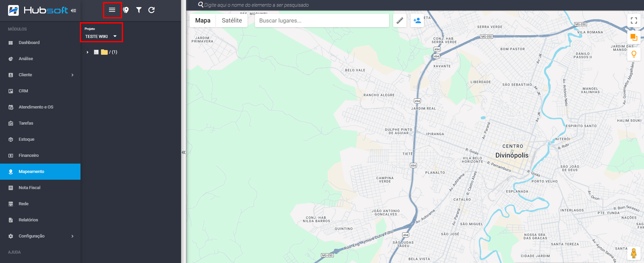Viewport: 644px width, 263px height.
Task: Expand the root folder tree arrow
Action: 88,52
